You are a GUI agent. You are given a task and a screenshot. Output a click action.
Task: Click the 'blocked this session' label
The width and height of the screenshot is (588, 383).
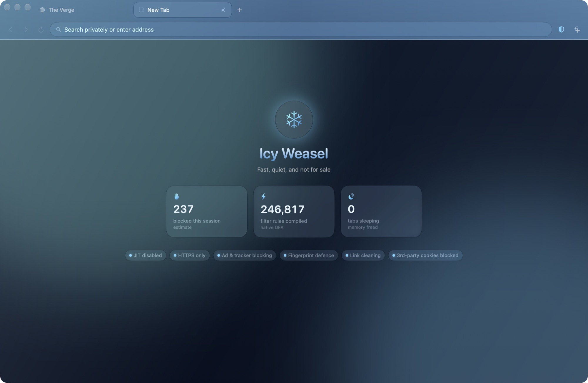(197, 221)
